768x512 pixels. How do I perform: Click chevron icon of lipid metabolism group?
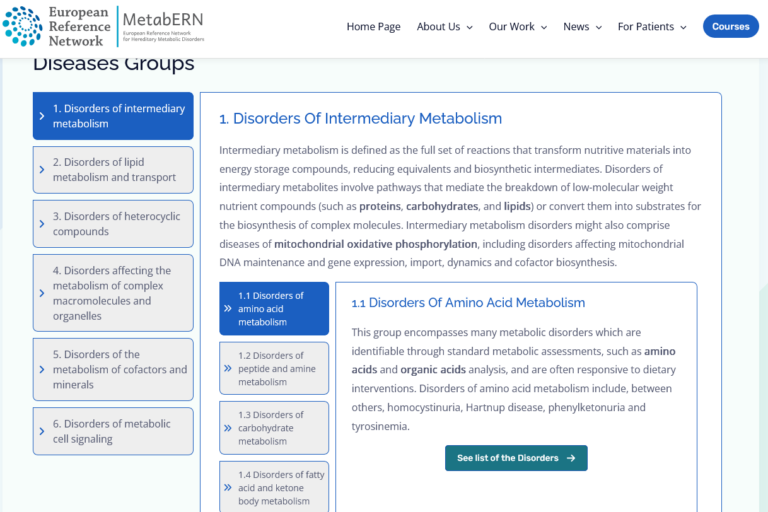tap(42, 170)
